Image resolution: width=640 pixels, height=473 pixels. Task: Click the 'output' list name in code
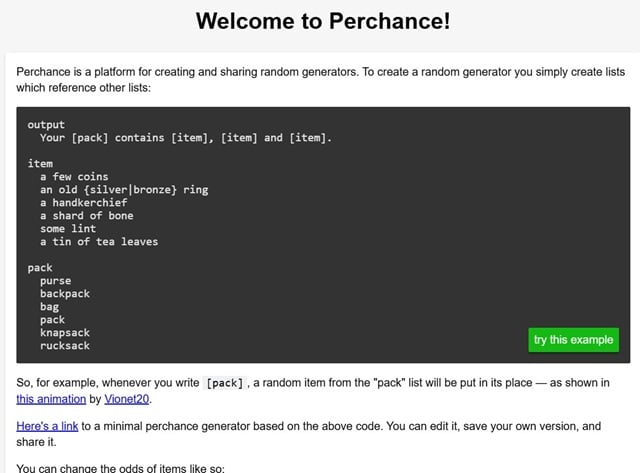click(x=46, y=125)
